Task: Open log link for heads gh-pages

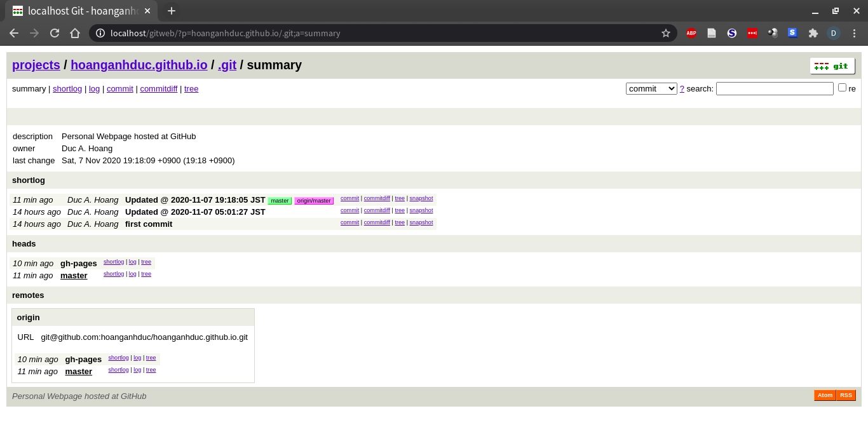Action: (x=133, y=262)
